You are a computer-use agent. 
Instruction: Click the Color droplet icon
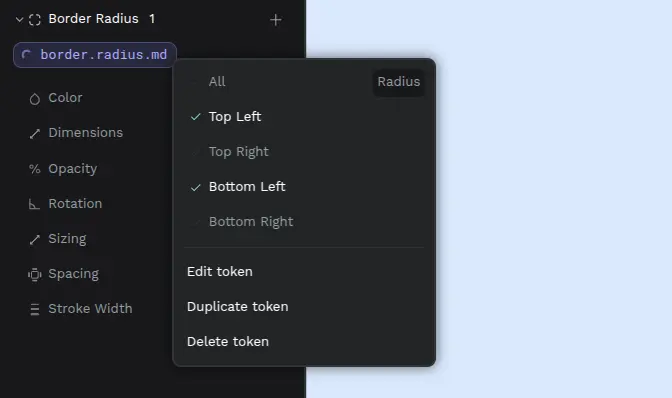click(x=35, y=99)
